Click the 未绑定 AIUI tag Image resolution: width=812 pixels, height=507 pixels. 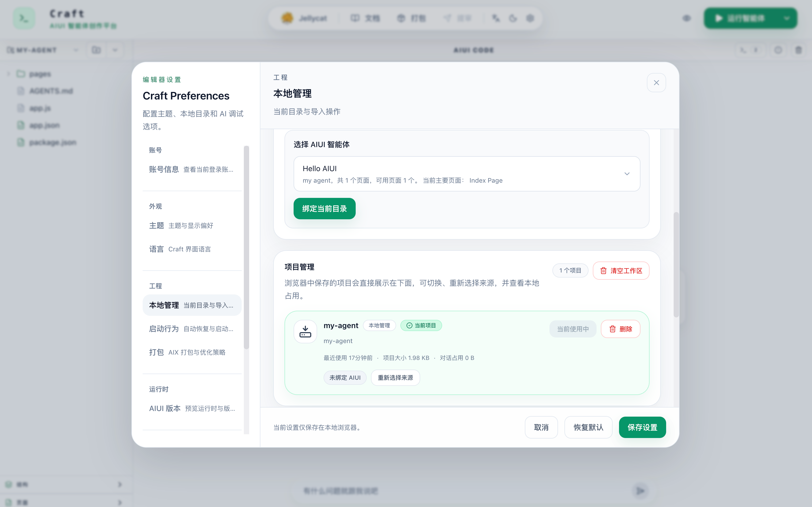pos(345,378)
